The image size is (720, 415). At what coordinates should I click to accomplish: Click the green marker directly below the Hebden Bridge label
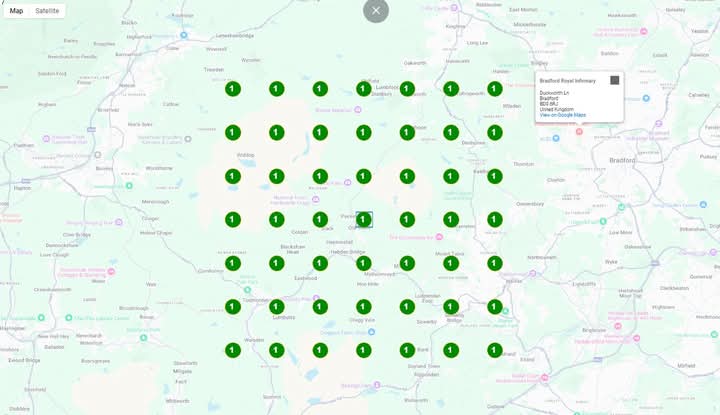click(364, 263)
